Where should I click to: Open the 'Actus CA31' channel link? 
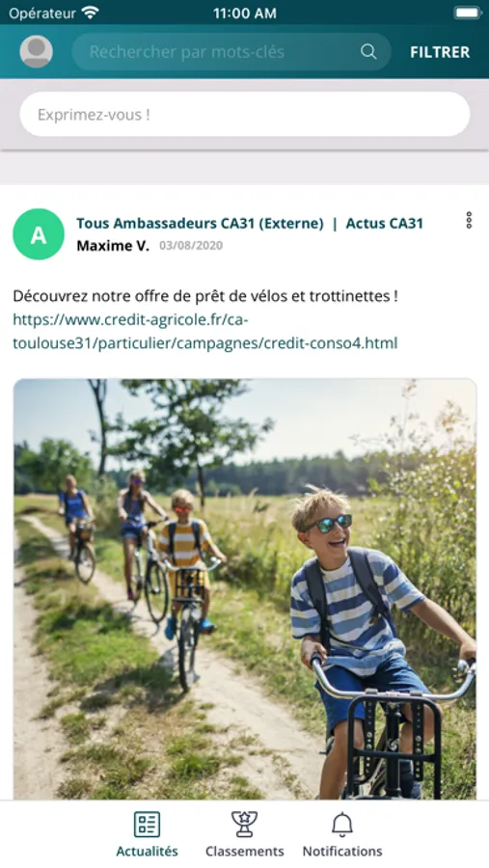point(384,223)
